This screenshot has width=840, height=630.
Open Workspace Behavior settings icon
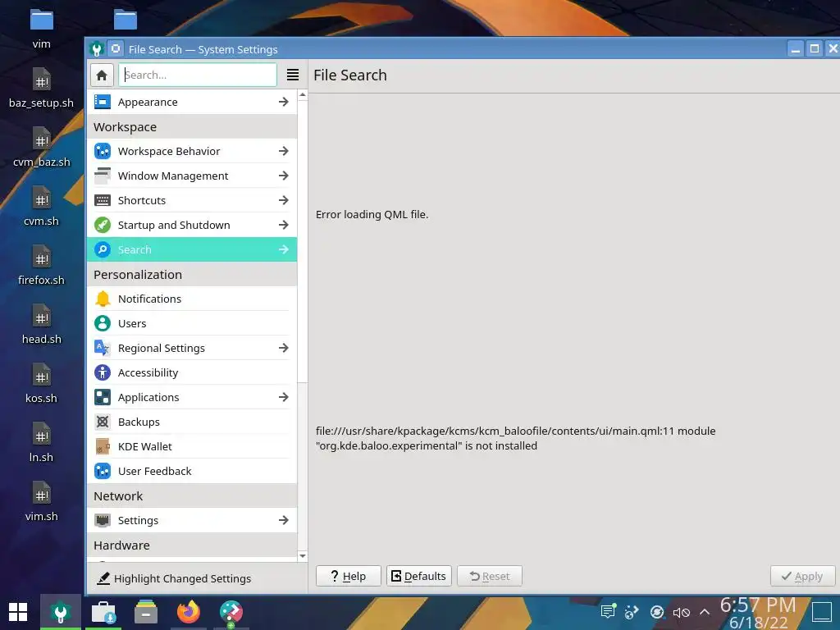point(103,151)
